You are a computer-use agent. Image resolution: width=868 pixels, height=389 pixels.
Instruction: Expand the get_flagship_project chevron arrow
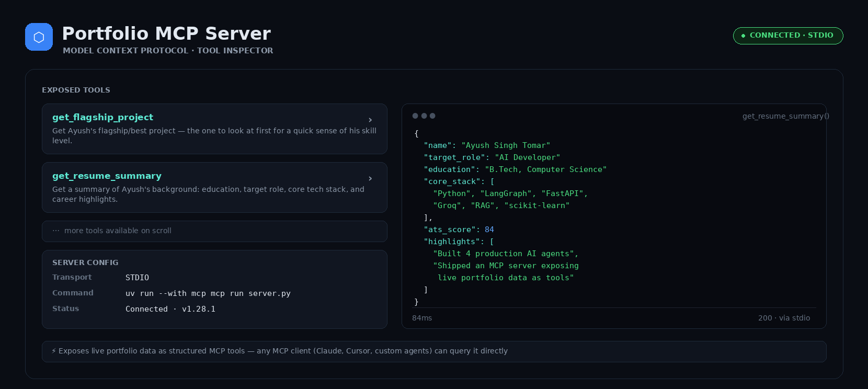point(370,120)
